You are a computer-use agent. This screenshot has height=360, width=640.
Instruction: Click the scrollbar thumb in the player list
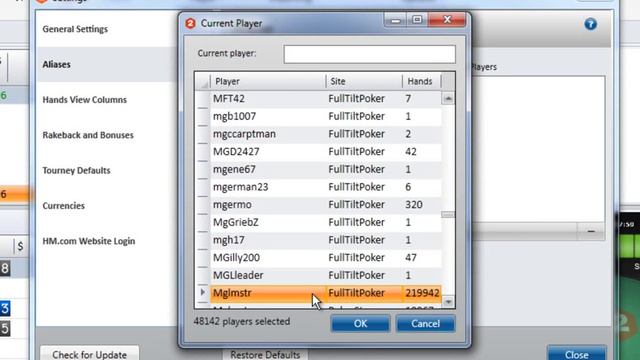448,215
